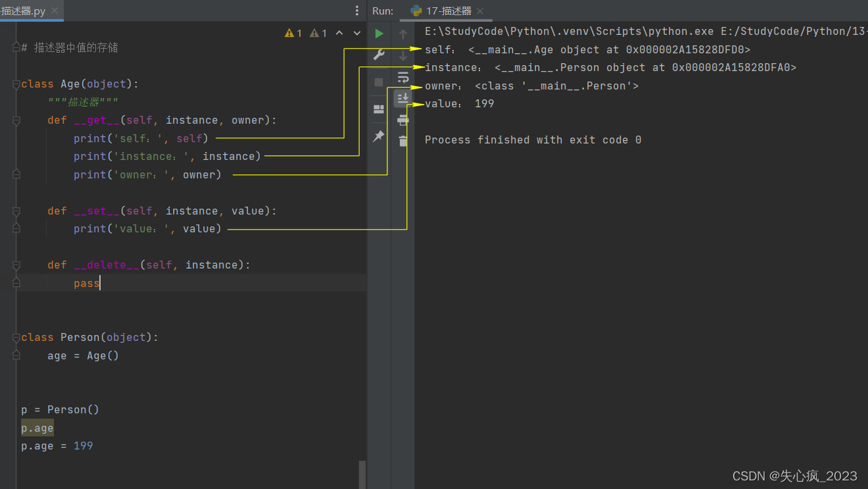Collapse the comment block fold marker
Image resolution: width=868 pixels, height=489 pixels.
16,47
